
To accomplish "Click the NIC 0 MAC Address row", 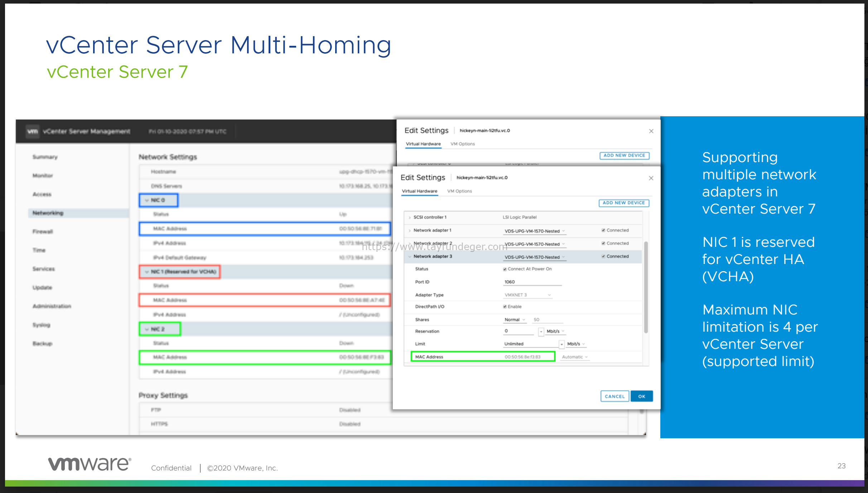I will coord(265,229).
